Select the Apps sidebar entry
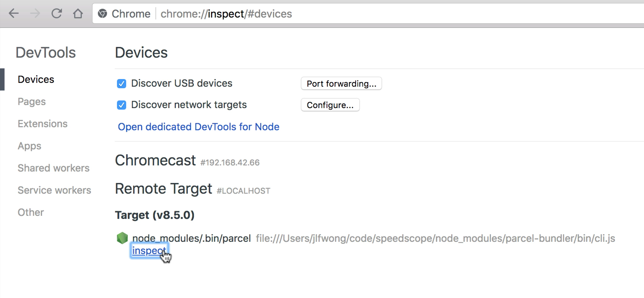Image resolution: width=644 pixels, height=298 pixels. [x=29, y=146]
